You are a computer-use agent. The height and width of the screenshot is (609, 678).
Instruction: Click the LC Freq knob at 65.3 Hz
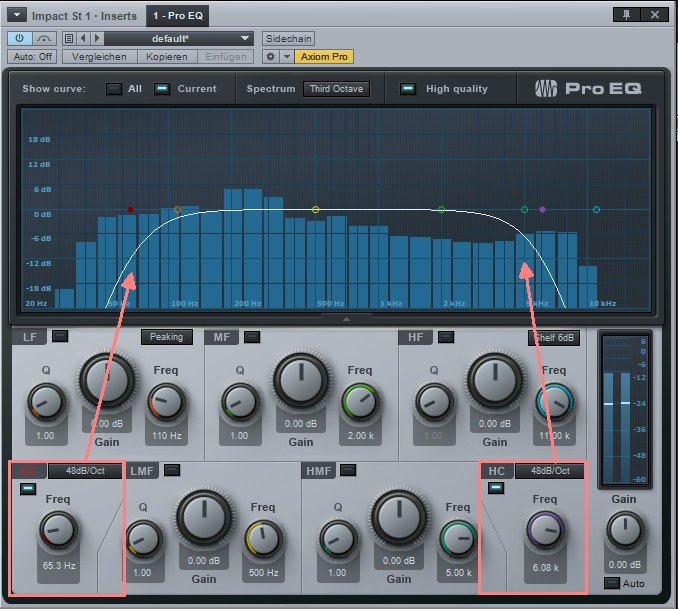point(58,530)
